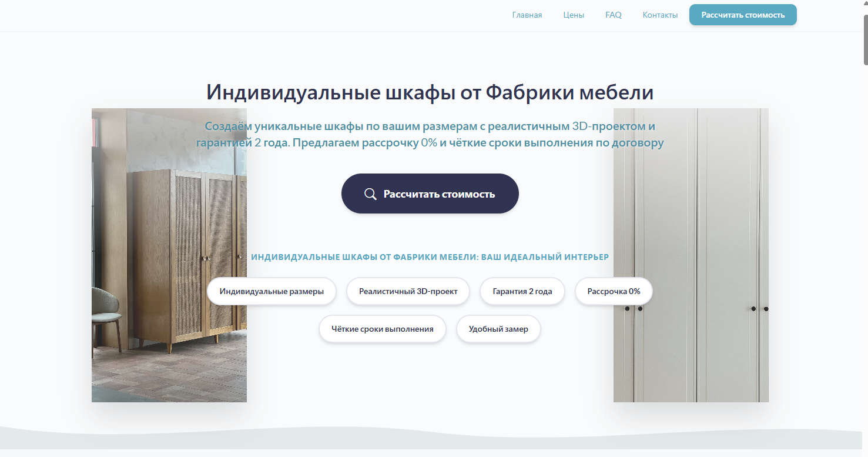The height and width of the screenshot is (457, 868).
Task: Select the Индивидуальные размеры badge
Action: 271,291
